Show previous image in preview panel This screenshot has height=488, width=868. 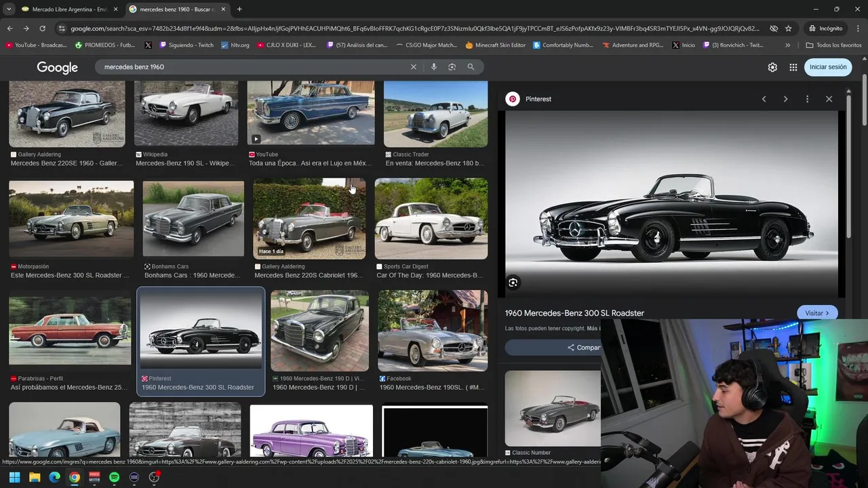coord(764,99)
